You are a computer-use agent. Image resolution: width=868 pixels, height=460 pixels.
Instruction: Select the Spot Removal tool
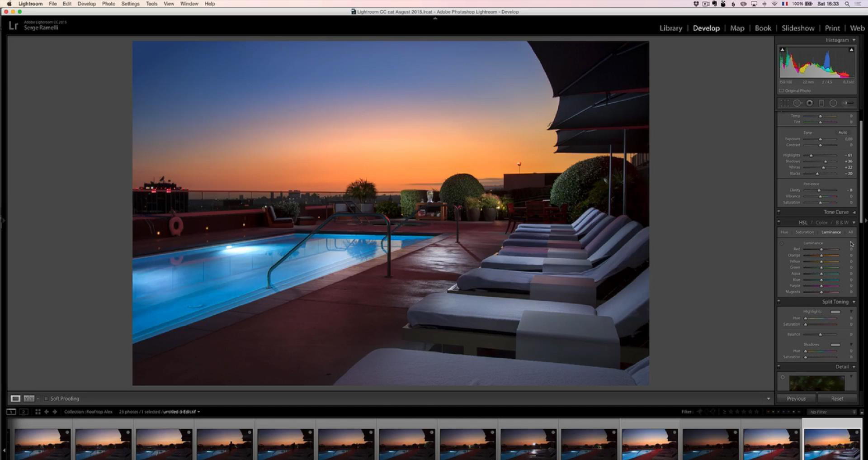click(x=797, y=103)
